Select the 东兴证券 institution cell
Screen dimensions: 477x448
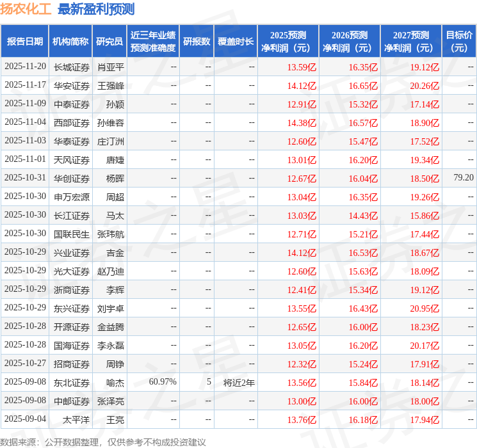(x=72, y=308)
